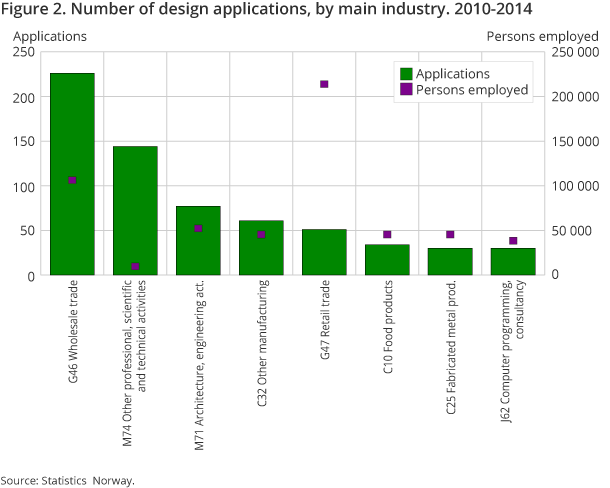
Task: Click the purple marker on the G46 Wholesale trade bar
Action: point(72,180)
